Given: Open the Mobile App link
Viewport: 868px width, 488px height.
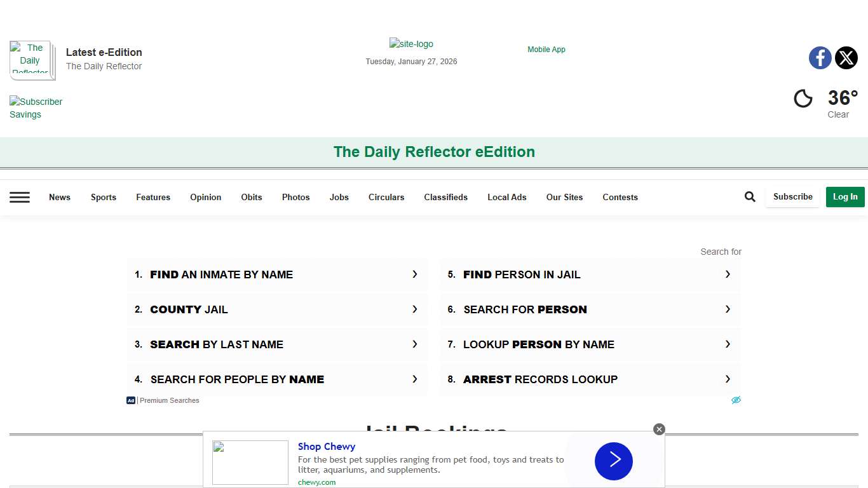Looking at the screenshot, I should click(x=546, y=49).
